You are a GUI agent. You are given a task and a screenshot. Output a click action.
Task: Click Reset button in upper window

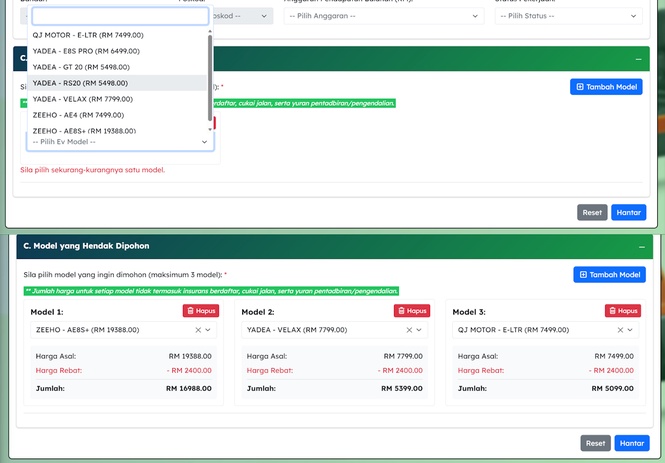point(592,212)
